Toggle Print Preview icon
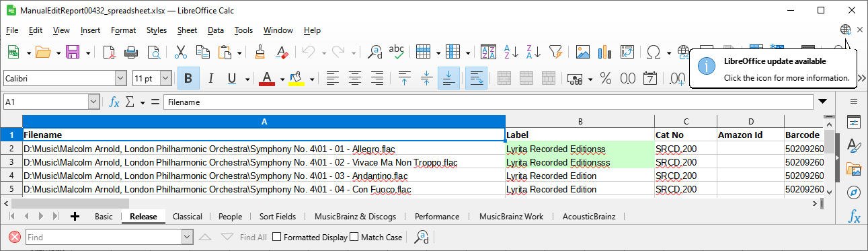Screen dimensions: 868x251 pyautogui.click(x=154, y=52)
